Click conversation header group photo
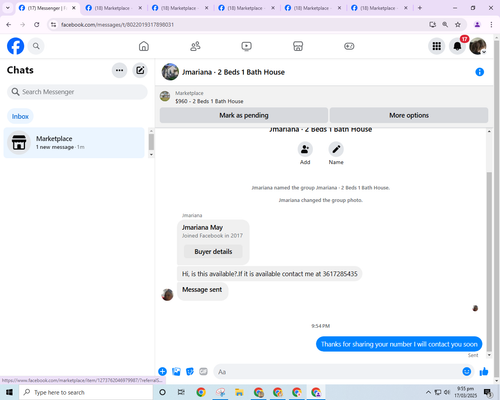 (170, 72)
